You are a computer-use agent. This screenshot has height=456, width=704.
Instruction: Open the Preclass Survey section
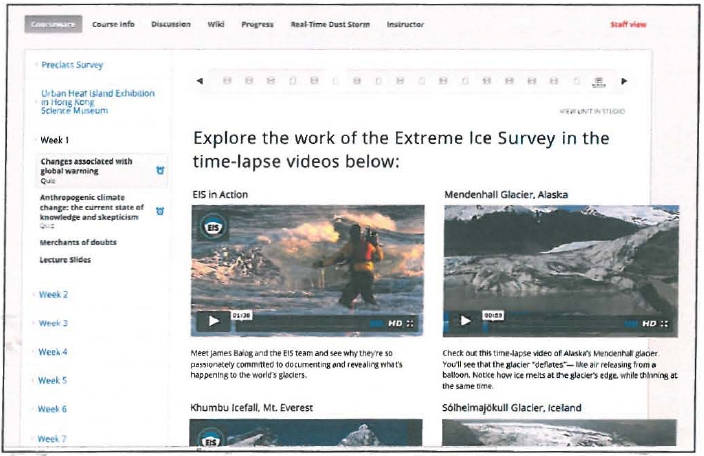[72, 65]
